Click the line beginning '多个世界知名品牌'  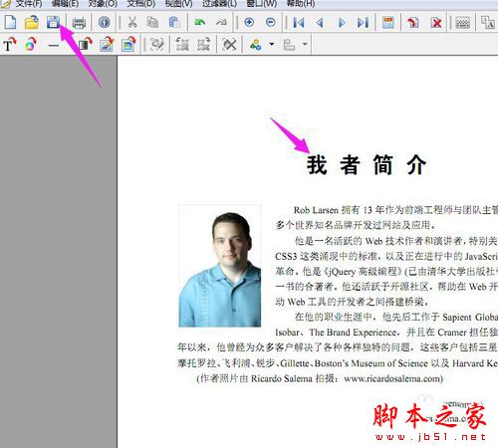coord(356,225)
